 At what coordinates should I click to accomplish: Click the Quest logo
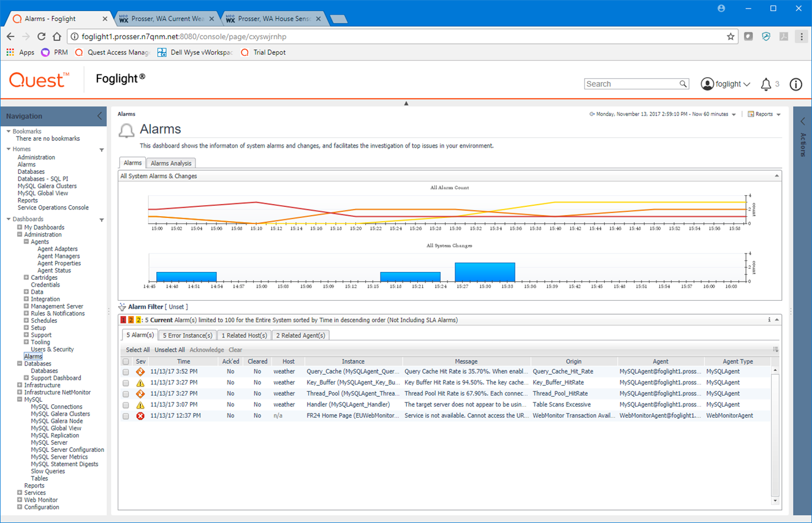pos(39,80)
